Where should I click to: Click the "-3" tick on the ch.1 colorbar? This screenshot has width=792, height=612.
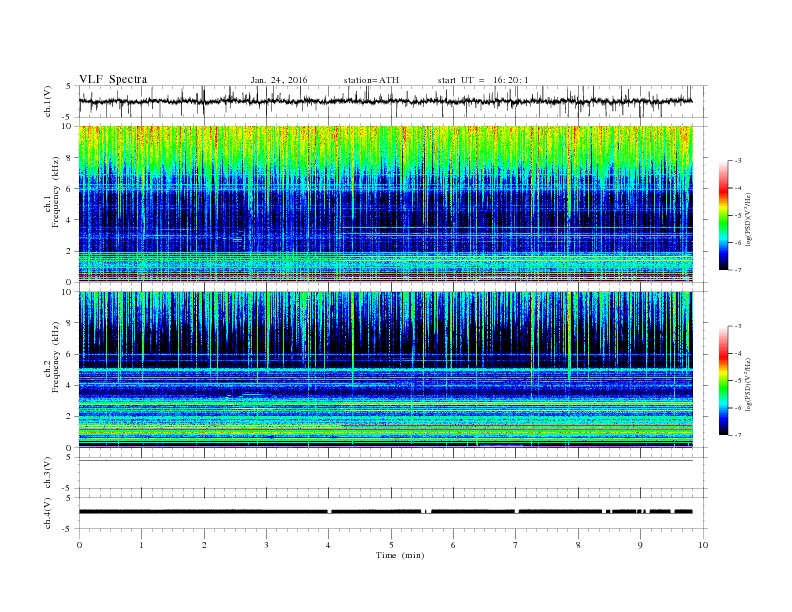click(737, 161)
